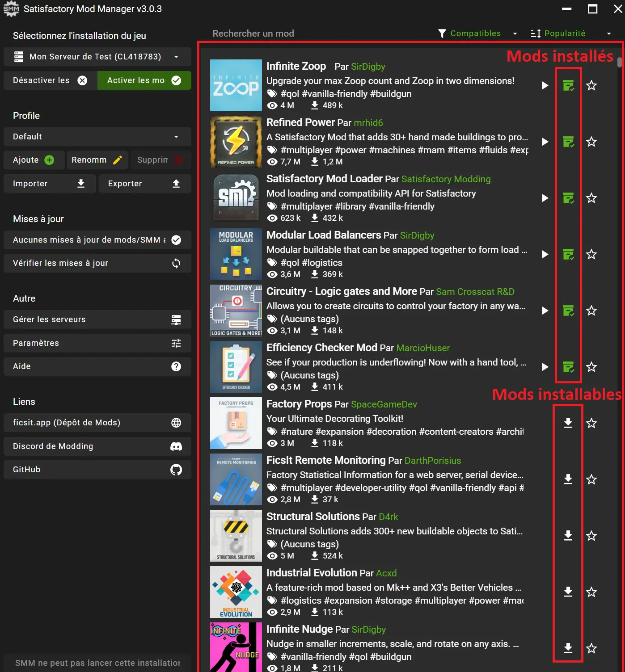Screen dimensions: 625x672
Task: Select the GitHub icon in the sidebar
Action: point(176,470)
